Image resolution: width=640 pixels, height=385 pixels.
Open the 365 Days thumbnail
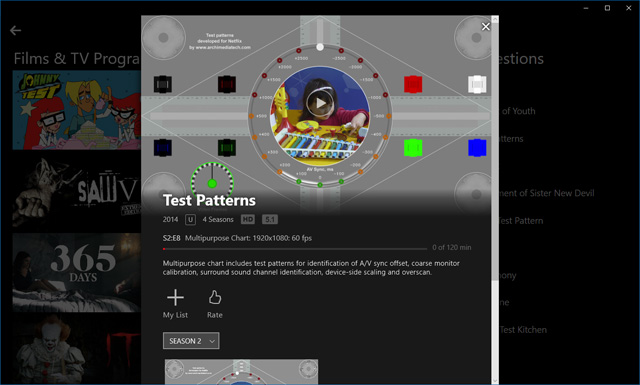click(x=77, y=273)
